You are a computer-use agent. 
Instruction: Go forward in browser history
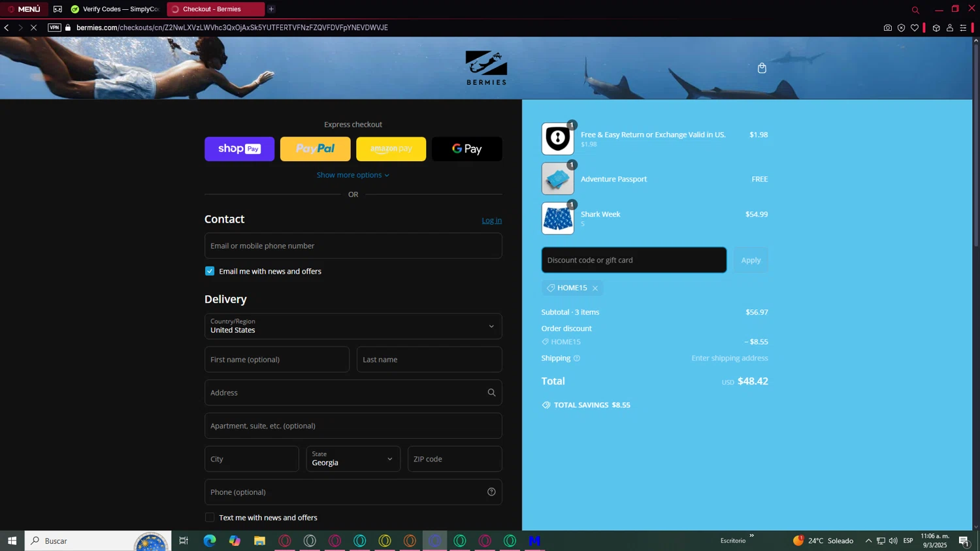pyautogui.click(x=20, y=27)
